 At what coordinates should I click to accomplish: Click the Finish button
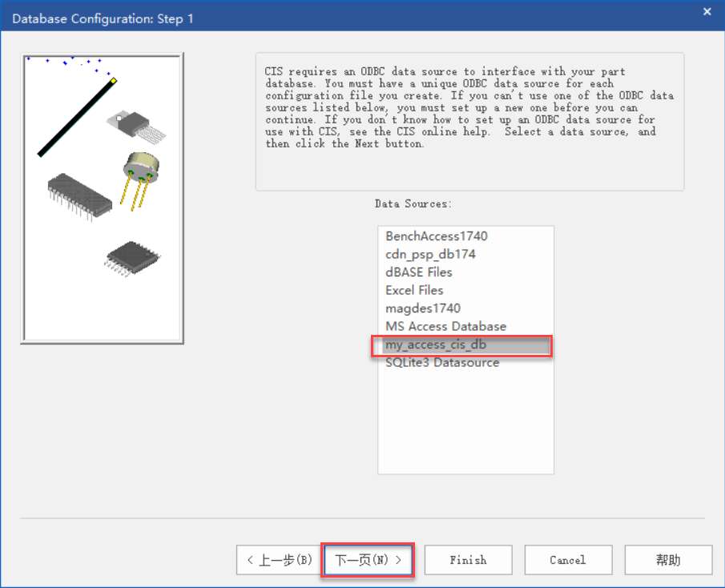point(468,560)
